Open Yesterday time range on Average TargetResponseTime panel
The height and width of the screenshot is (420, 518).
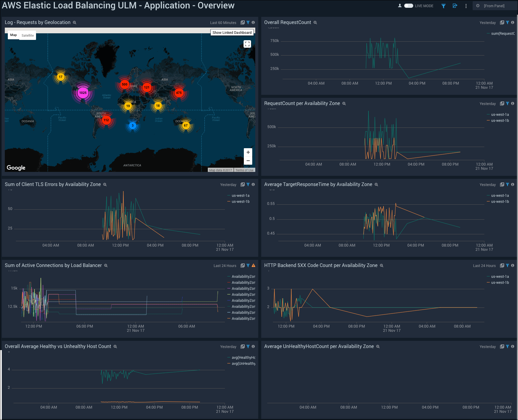[x=487, y=185]
